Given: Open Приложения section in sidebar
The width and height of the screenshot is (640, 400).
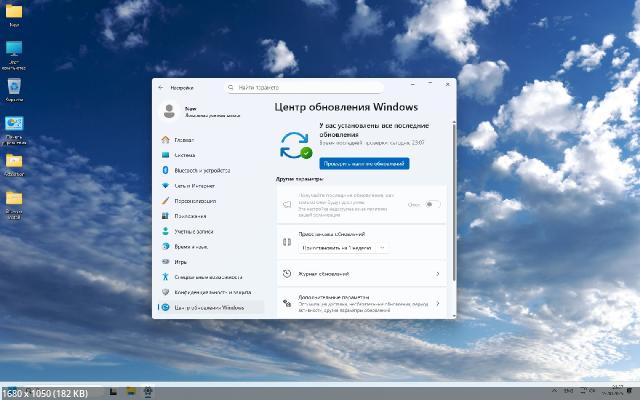Looking at the screenshot, I should tap(190, 215).
